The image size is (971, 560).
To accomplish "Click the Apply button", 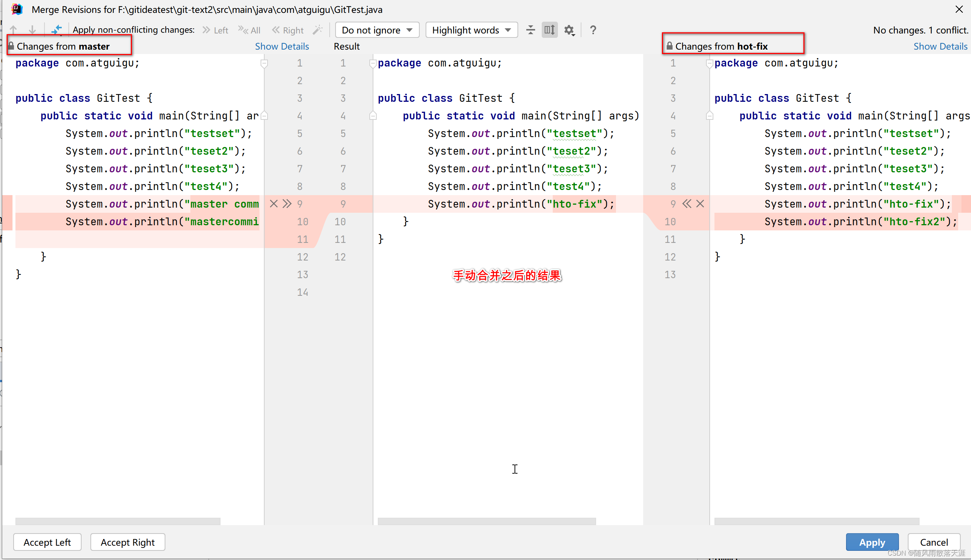I will pyautogui.click(x=872, y=542).
